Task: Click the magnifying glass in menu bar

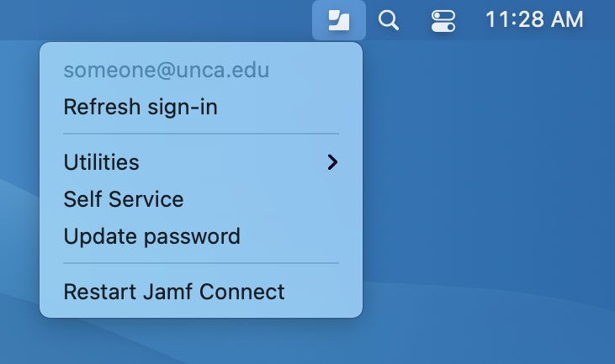Action: pos(388,20)
